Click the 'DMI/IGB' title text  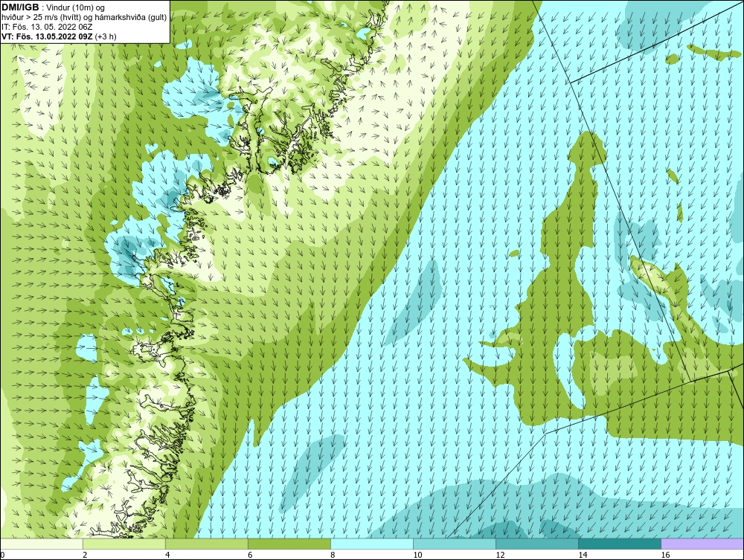pos(20,7)
